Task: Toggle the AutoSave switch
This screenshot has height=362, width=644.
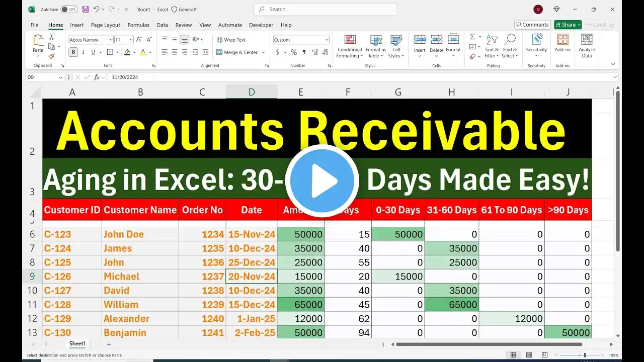Action: coord(69,10)
